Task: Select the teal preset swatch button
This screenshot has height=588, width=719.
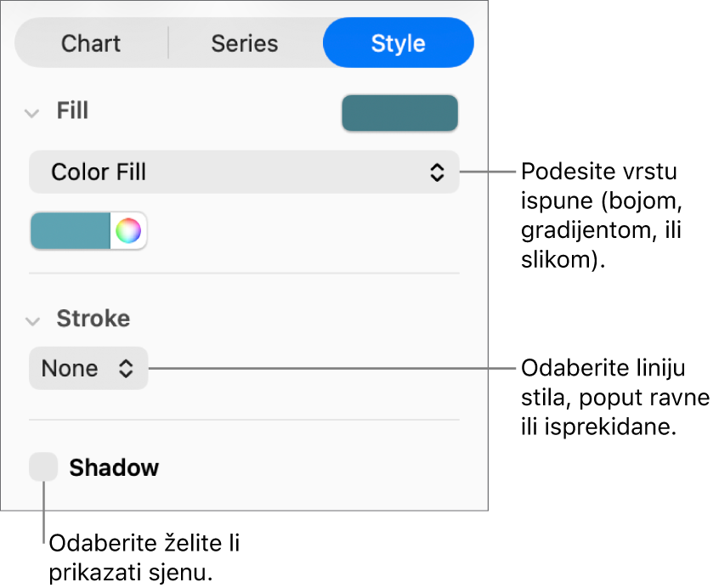Action: click(x=71, y=230)
